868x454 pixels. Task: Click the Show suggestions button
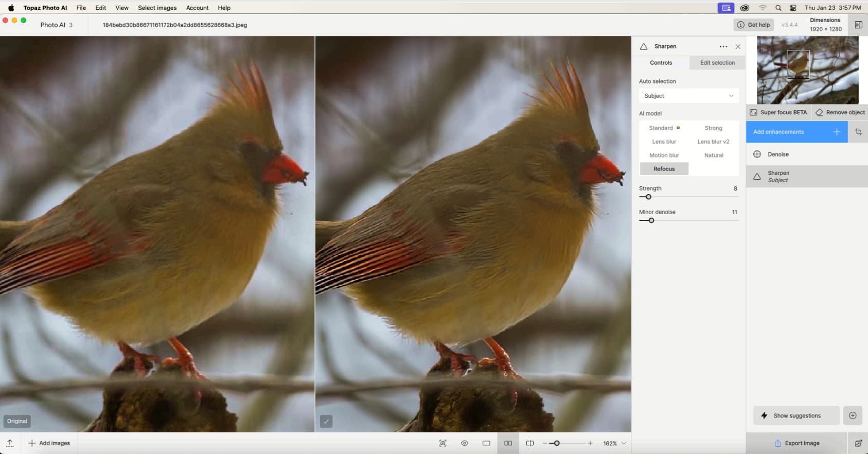click(796, 415)
